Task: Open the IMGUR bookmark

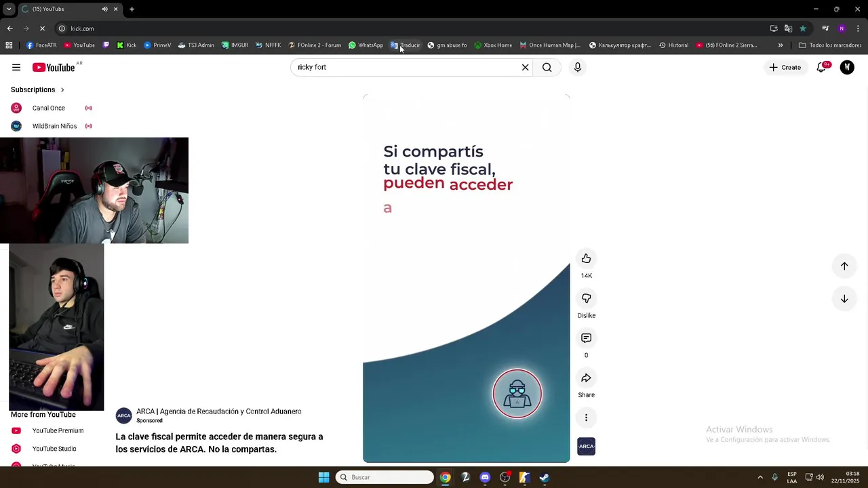Action: [235, 45]
